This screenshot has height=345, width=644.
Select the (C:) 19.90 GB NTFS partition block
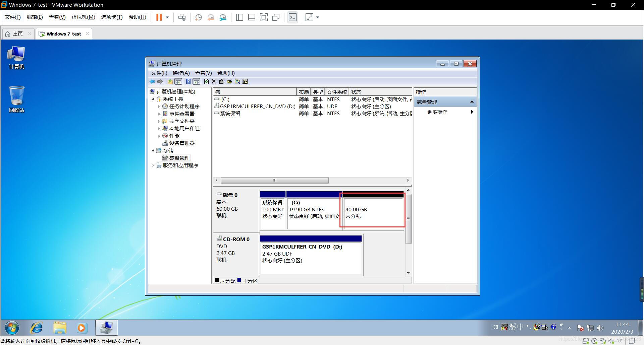click(314, 210)
